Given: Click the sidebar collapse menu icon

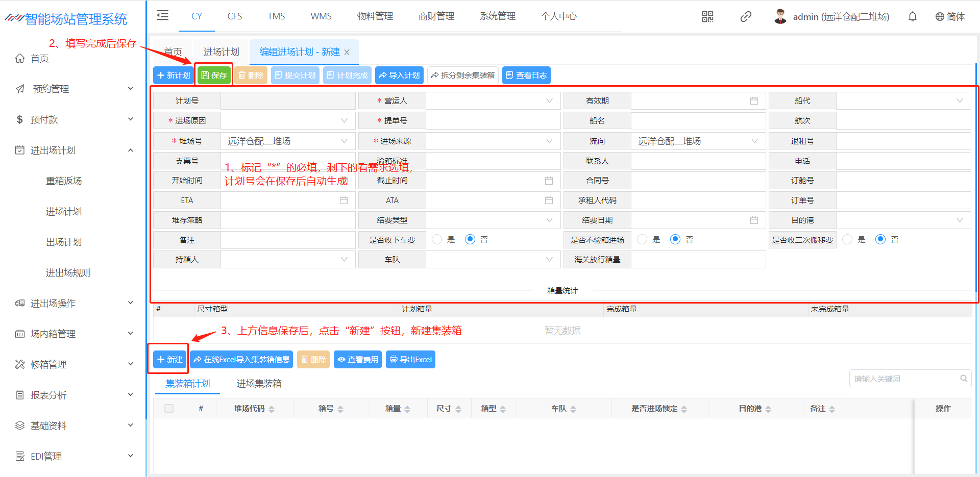Looking at the screenshot, I should [162, 15].
